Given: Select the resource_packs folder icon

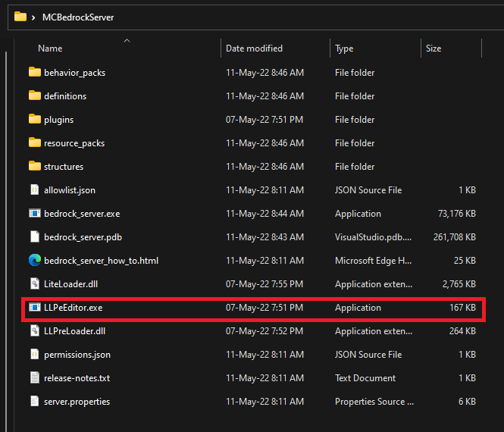Looking at the screenshot, I should [x=35, y=142].
